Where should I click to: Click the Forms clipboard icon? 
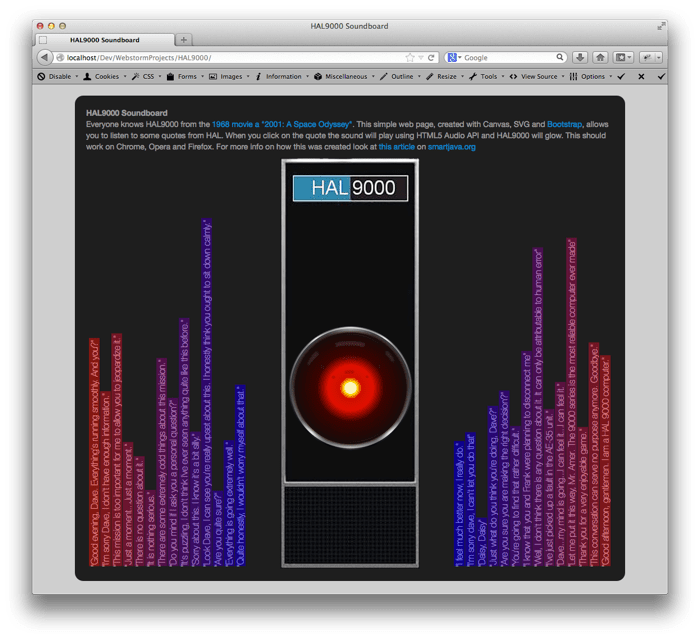(x=170, y=76)
